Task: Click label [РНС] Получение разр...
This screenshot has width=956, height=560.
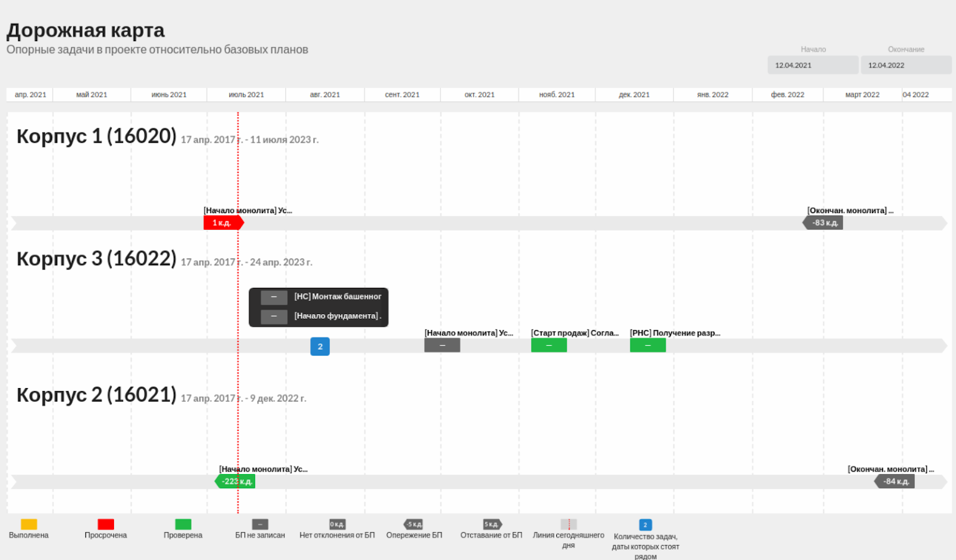Action: 675,333
